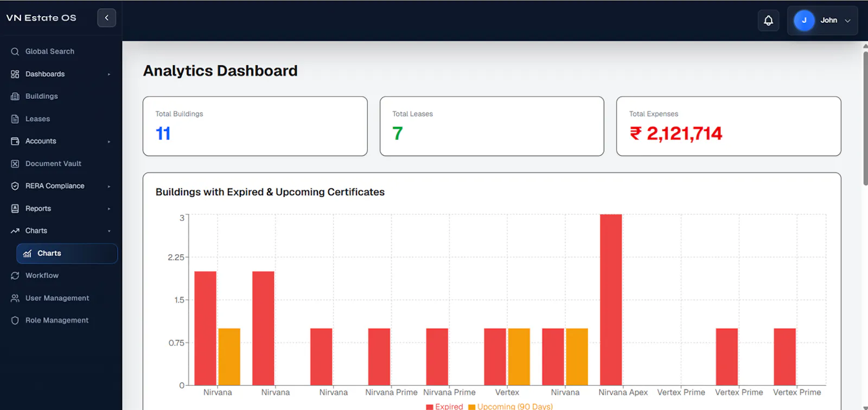The image size is (868, 410).
Task: Click VN Estate OS logo text
Action: [41, 18]
